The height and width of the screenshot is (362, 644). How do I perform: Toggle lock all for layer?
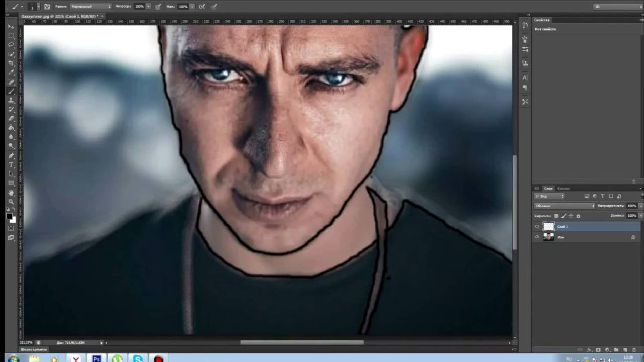(x=578, y=216)
